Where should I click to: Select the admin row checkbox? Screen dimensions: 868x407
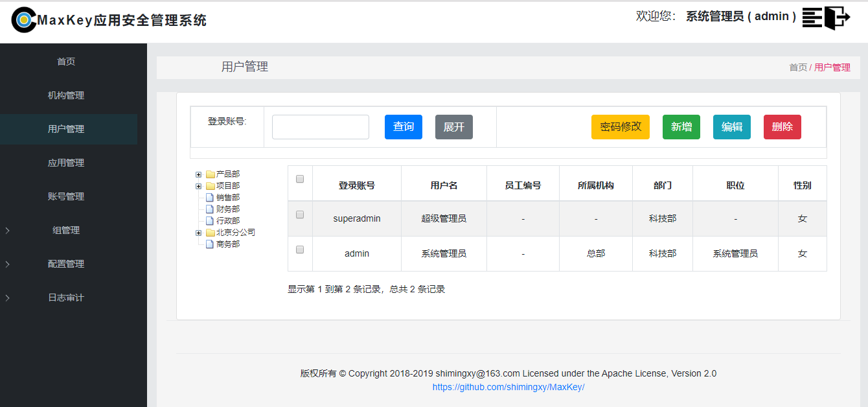[300, 250]
